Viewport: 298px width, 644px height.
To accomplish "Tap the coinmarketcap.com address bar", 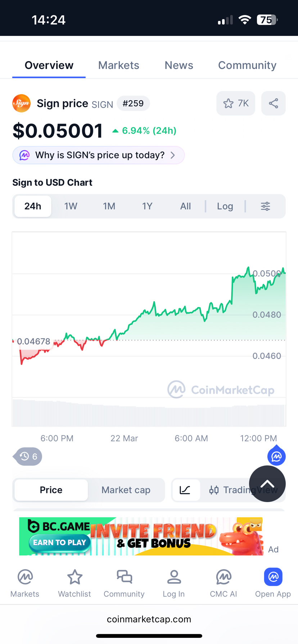I will tap(149, 619).
